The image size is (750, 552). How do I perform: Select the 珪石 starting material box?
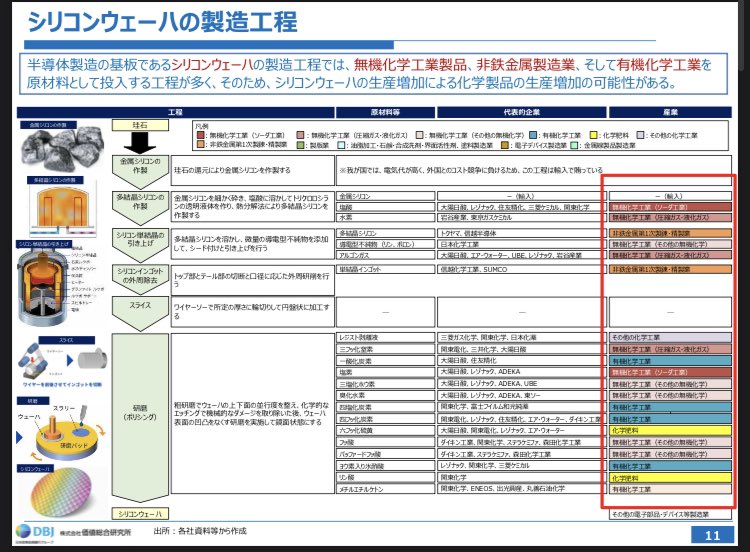(x=140, y=125)
